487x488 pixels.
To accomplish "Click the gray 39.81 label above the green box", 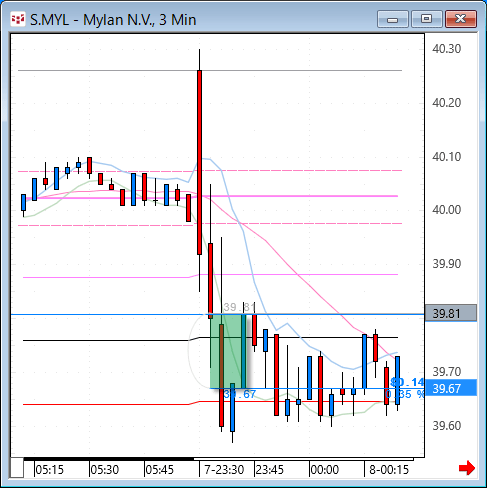I will point(239,307).
